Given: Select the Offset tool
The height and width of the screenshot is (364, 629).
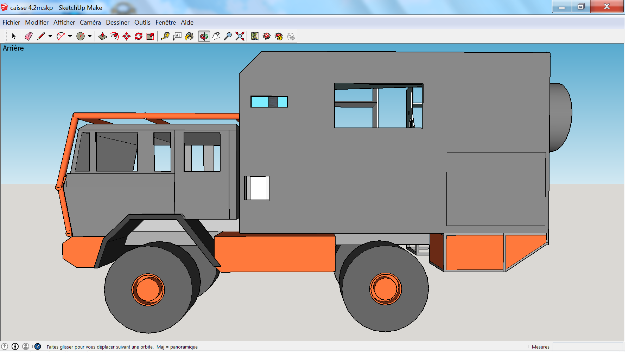Looking at the screenshot, I should (x=115, y=36).
